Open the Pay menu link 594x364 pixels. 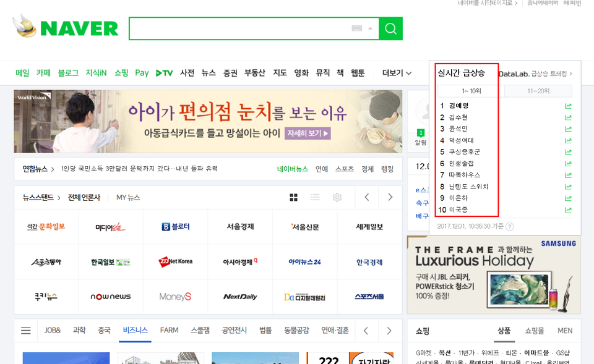(x=142, y=73)
